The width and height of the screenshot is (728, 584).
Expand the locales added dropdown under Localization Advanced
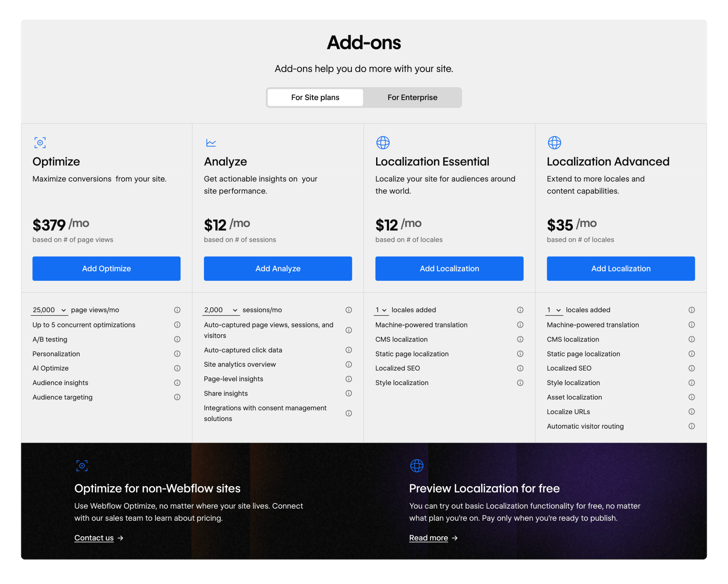coord(554,310)
